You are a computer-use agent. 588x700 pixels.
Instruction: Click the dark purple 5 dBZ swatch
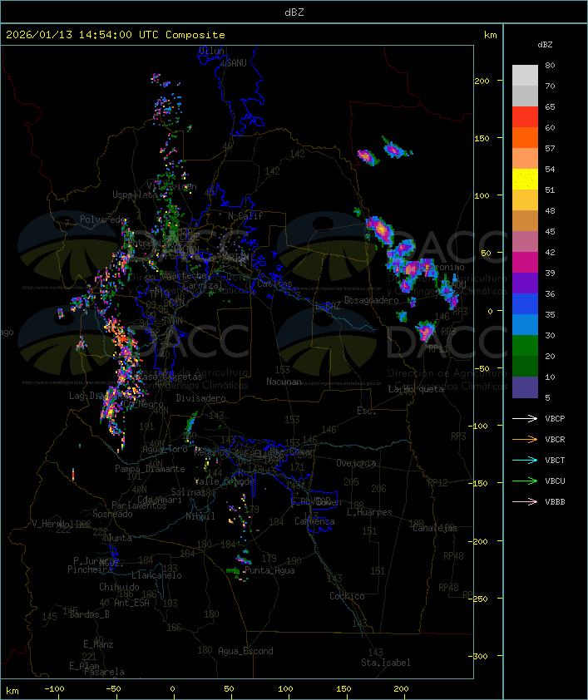click(525, 387)
